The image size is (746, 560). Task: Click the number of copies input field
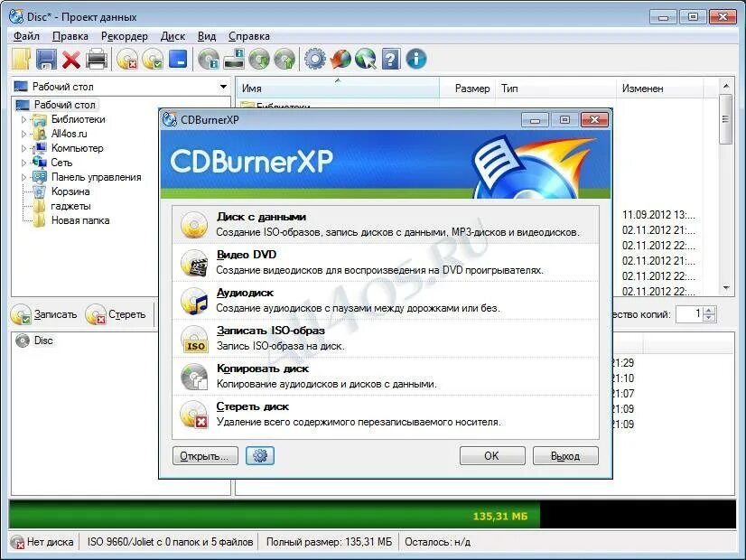(689, 314)
